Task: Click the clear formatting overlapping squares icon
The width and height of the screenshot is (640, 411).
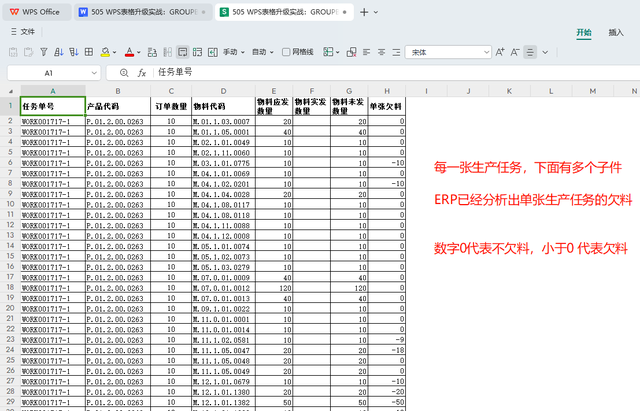Action: tap(351, 52)
